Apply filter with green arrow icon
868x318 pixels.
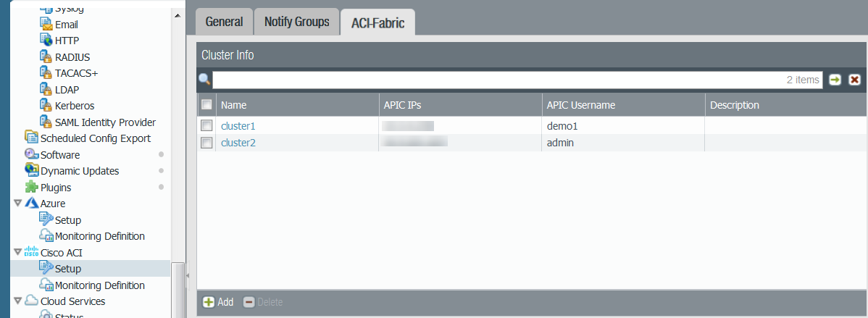coord(835,80)
